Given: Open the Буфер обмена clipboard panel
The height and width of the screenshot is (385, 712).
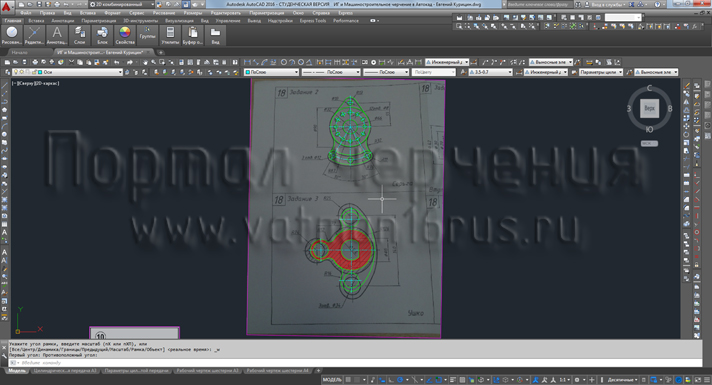Looking at the screenshot, I should coord(193,35).
